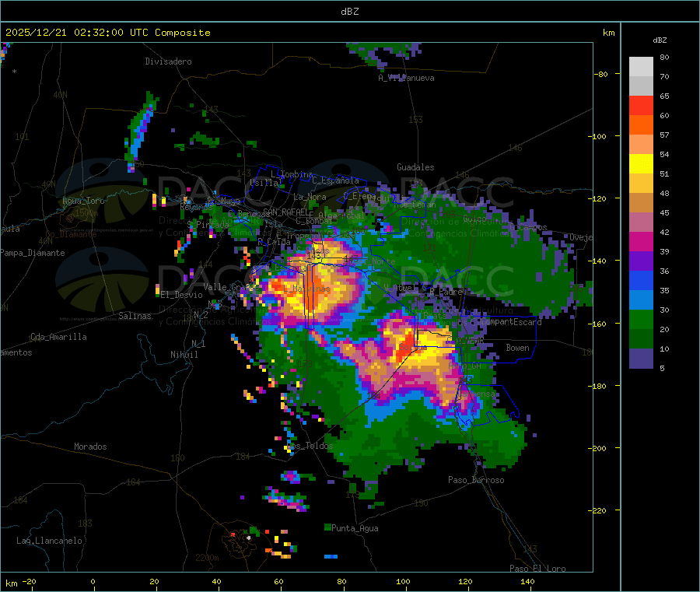The image size is (700, 592).
Task: Pick the bright yellow 51-54 dBZ legend swatch
Action: tap(641, 164)
